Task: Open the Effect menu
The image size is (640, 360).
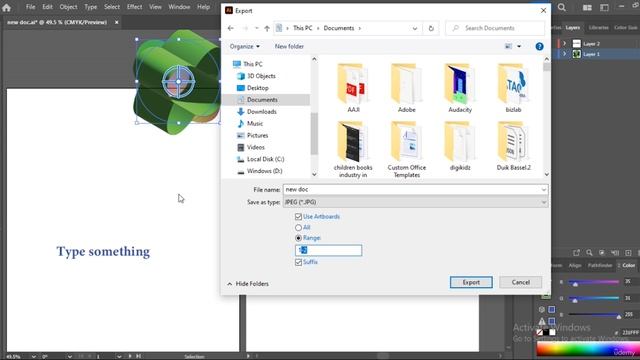Action: pos(134,7)
